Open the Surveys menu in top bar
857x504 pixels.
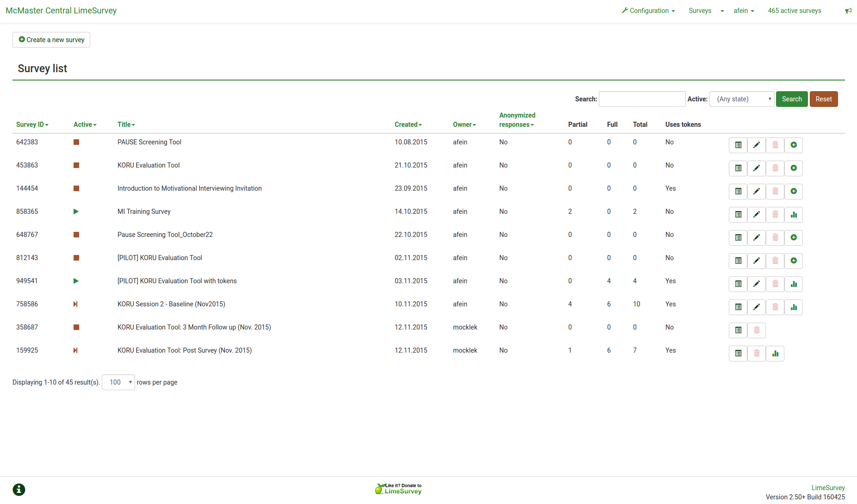click(700, 11)
